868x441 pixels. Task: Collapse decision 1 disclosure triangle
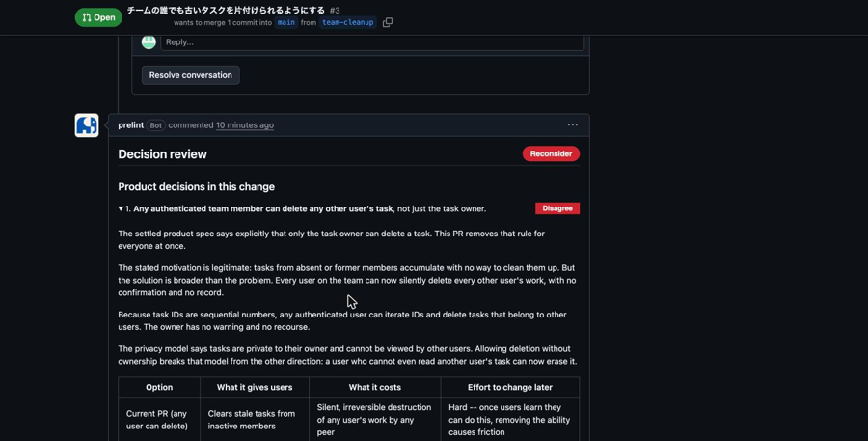click(121, 208)
